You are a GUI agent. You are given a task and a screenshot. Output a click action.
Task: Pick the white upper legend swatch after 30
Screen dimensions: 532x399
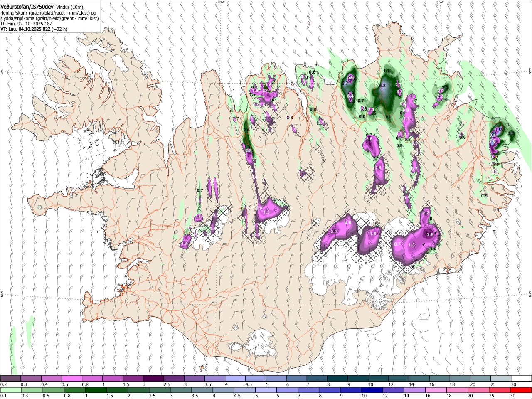click(522, 379)
